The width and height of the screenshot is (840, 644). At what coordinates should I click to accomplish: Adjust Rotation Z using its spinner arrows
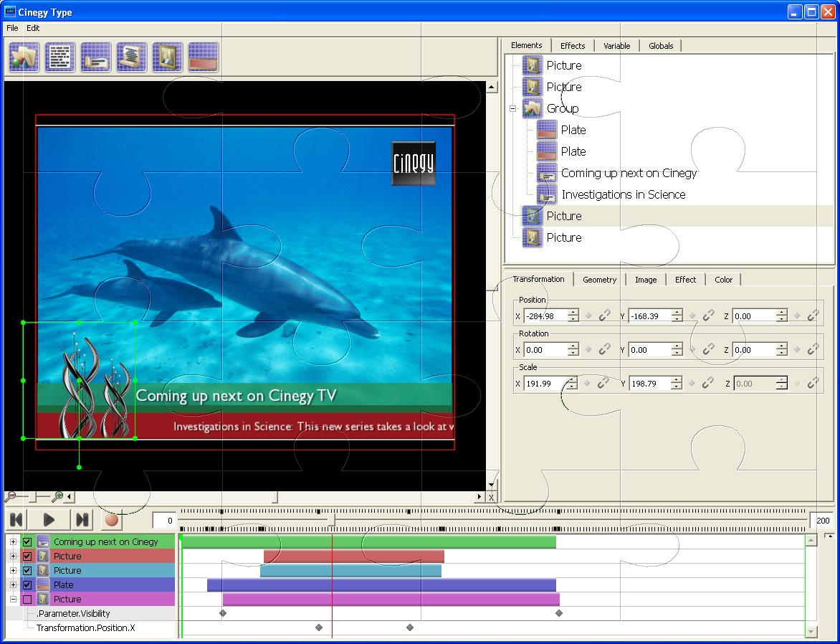782,350
